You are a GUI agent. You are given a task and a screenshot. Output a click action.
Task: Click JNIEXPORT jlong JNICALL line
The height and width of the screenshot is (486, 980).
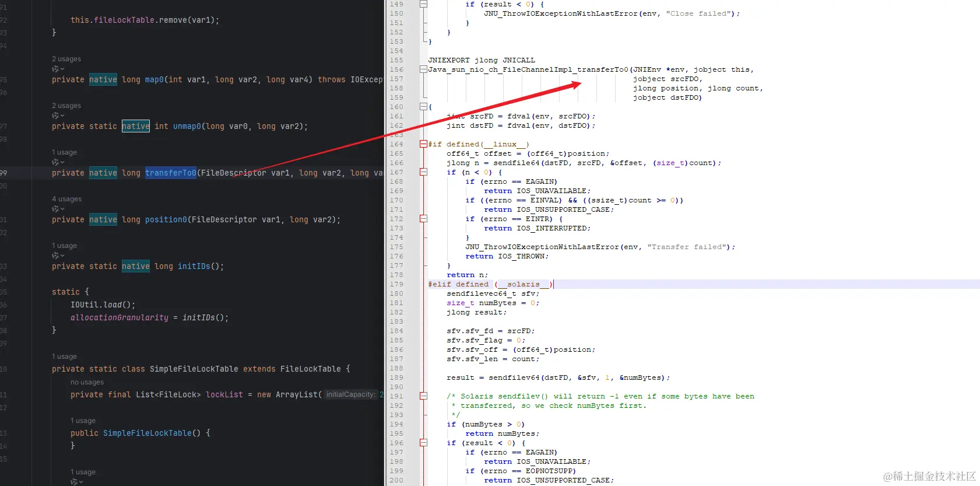tap(482, 60)
